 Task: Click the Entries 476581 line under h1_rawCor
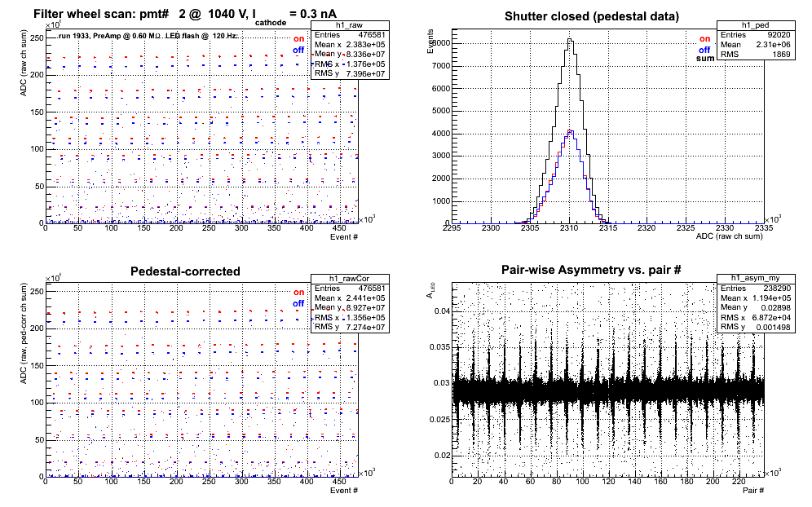(x=350, y=288)
